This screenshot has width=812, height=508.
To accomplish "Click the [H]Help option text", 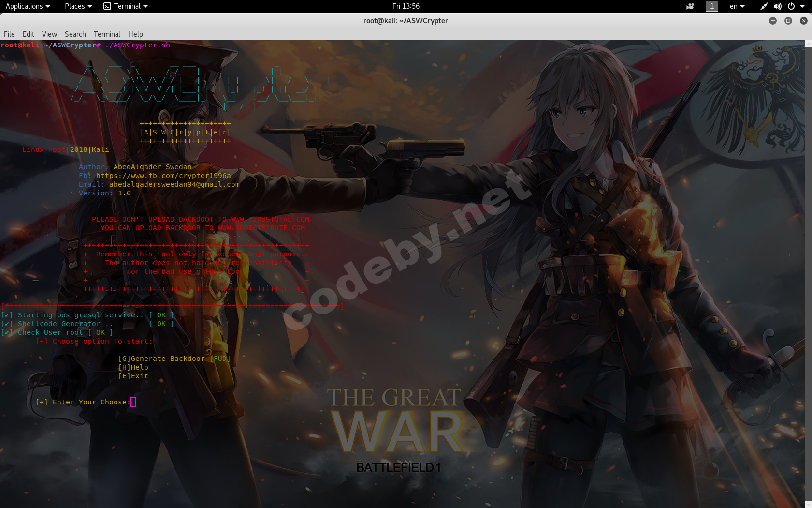I will [133, 367].
